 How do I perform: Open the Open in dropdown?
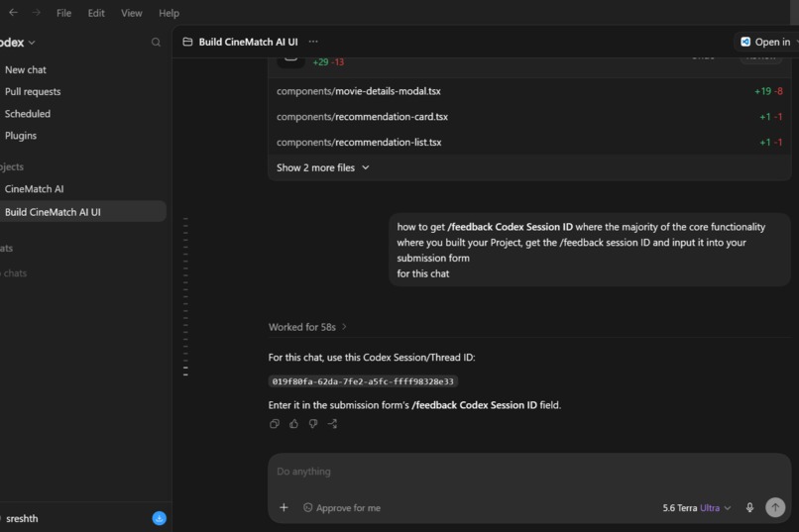click(769, 42)
